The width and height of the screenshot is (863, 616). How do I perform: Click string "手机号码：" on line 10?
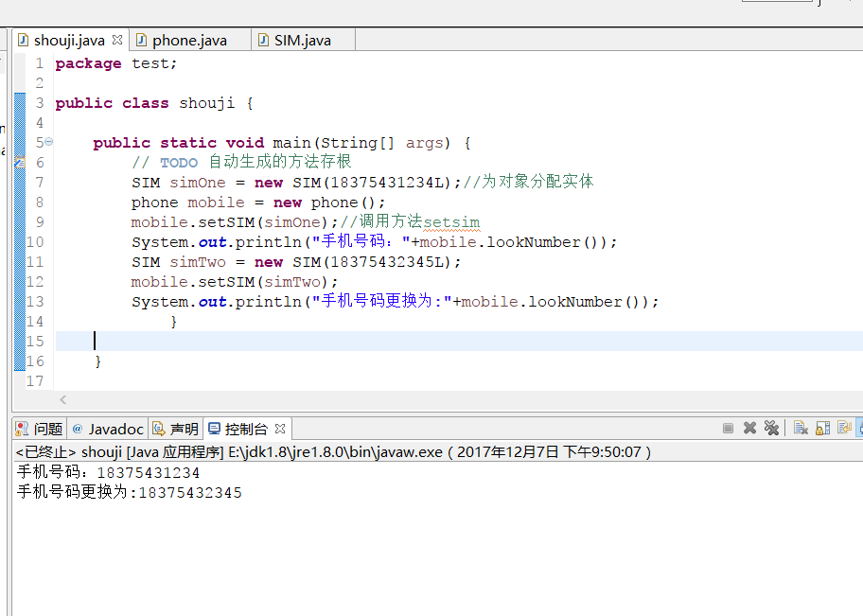tap(361, 241)
